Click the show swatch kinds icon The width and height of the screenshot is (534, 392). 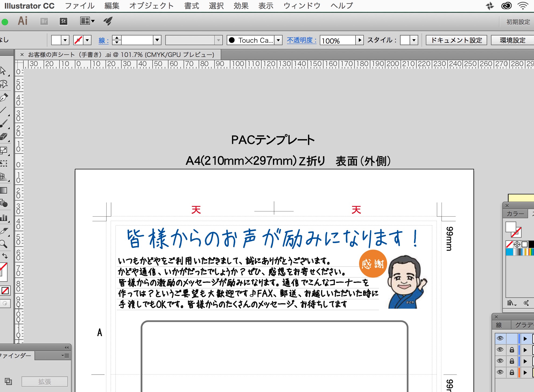tap(526, 303)
